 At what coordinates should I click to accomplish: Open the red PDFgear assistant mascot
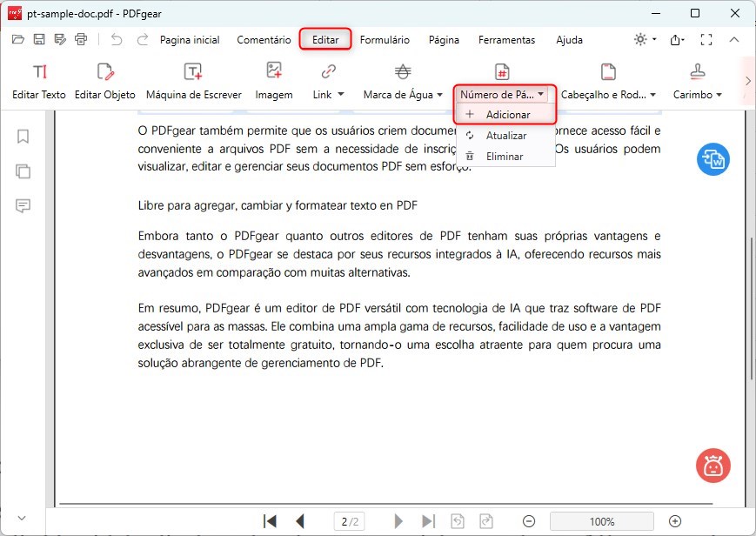point(713,466)
